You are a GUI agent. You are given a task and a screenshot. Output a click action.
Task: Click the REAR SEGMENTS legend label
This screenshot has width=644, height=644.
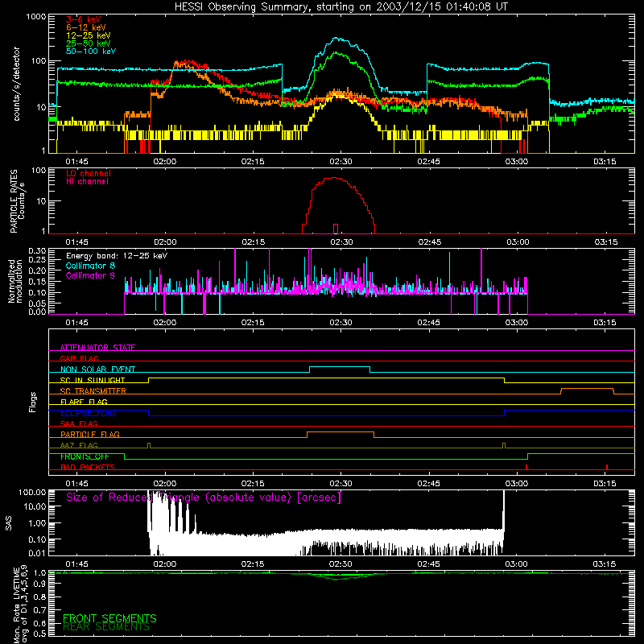tap(106, 627)
